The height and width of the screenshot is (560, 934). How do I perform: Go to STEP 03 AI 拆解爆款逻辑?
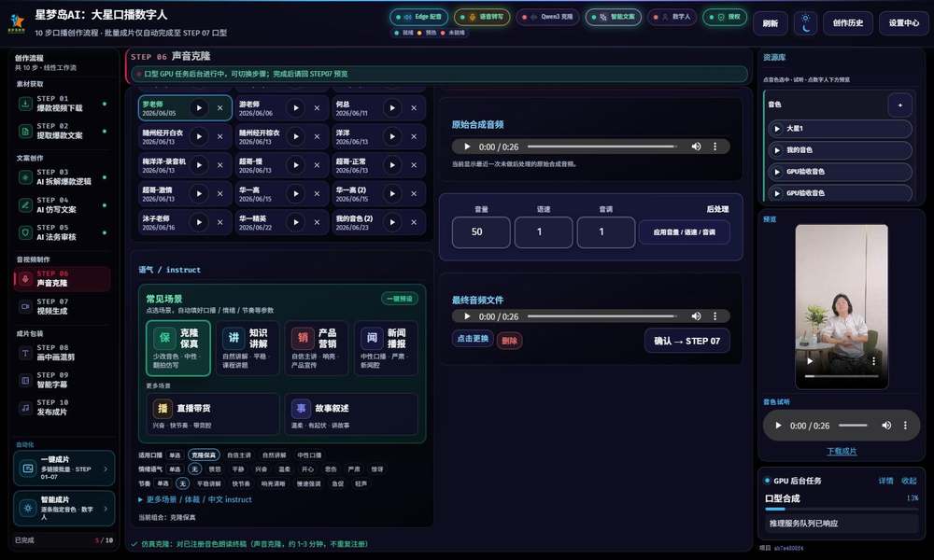62,176
